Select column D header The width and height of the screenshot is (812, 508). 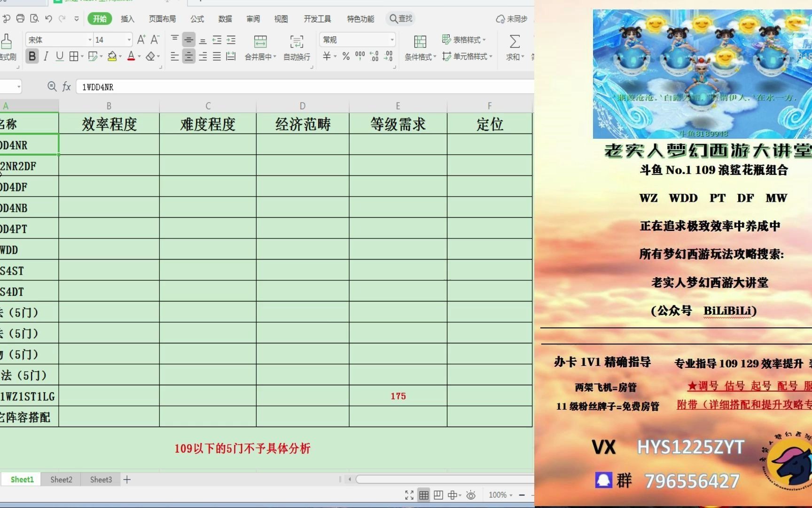(302, 106)
